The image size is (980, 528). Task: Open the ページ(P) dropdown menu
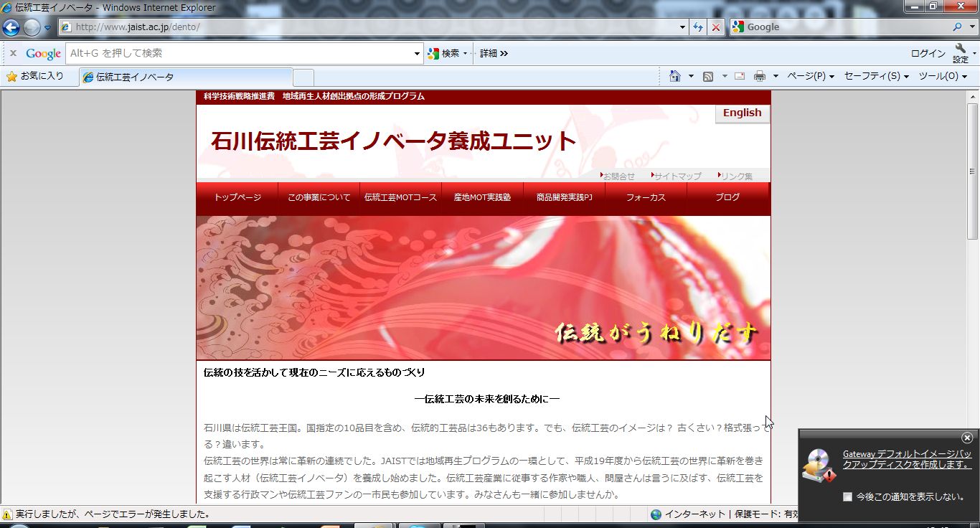coord(810,76)
